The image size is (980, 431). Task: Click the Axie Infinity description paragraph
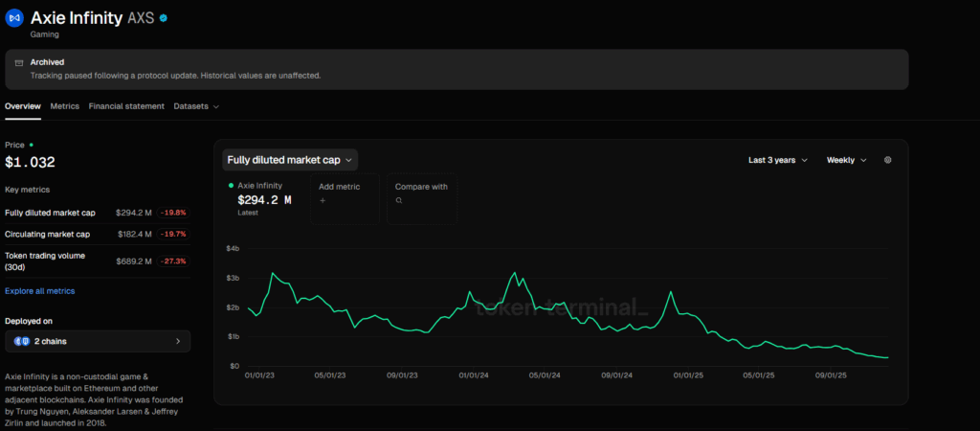[x=95, y=400]
